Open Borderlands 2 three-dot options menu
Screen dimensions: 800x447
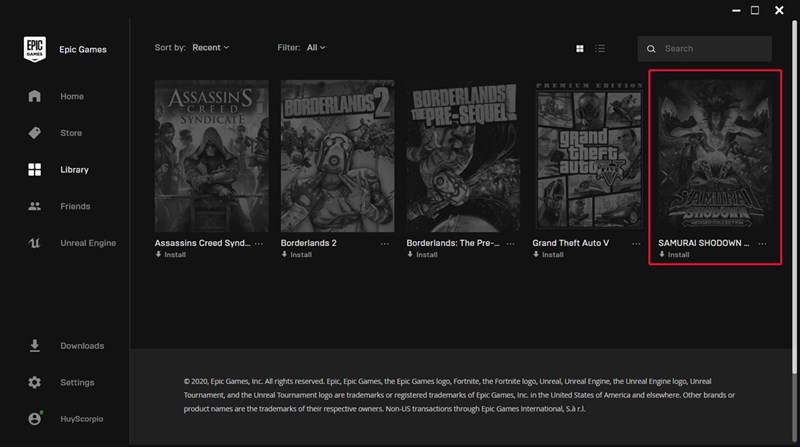(385, 243)
